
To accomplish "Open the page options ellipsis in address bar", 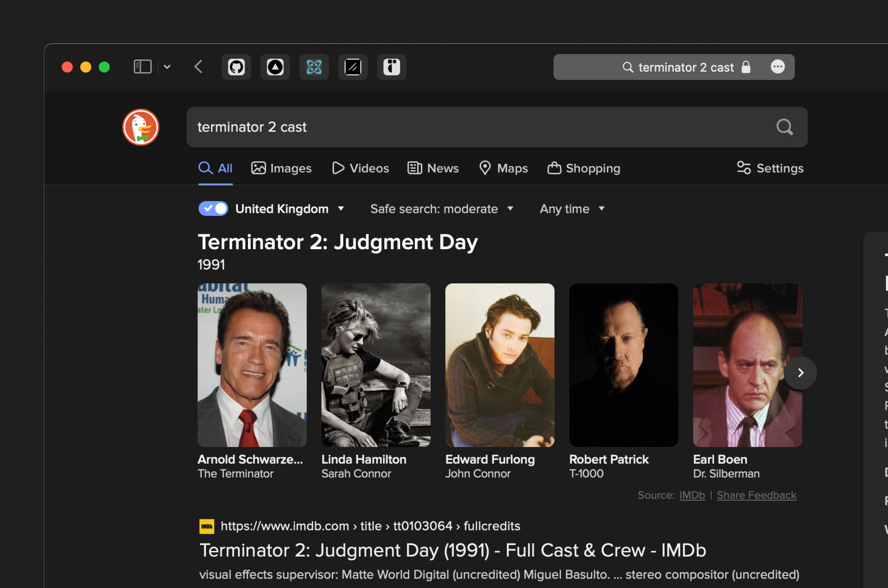I will (x=778, y=67).
